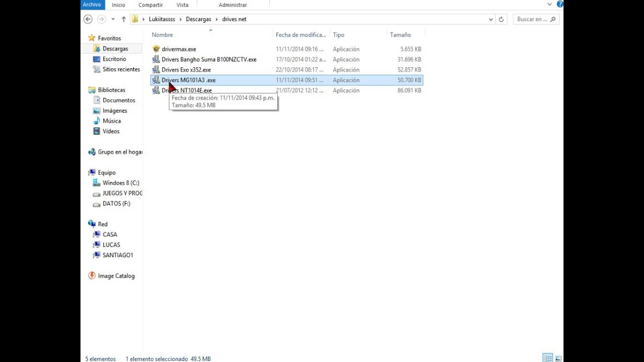Refresh the current folder view

(501, 19)
